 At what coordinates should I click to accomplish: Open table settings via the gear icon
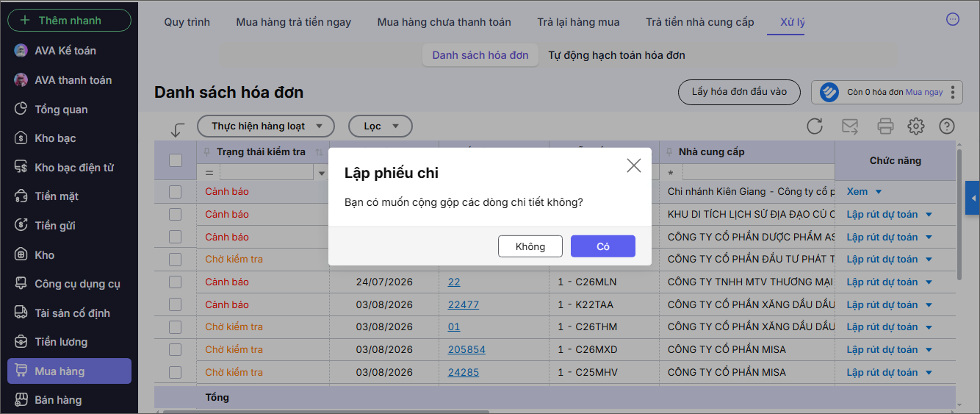(x=915, y=126)
